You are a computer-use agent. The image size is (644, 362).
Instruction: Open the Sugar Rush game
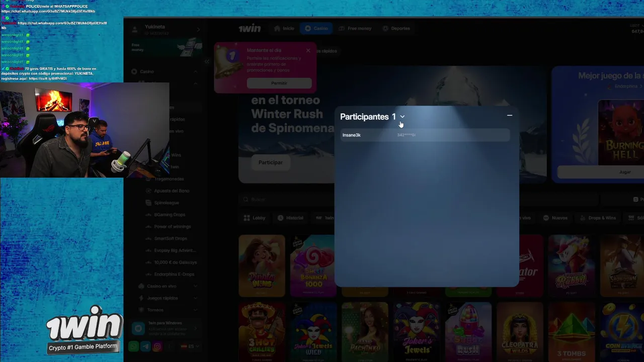click(x=468, y=332)
